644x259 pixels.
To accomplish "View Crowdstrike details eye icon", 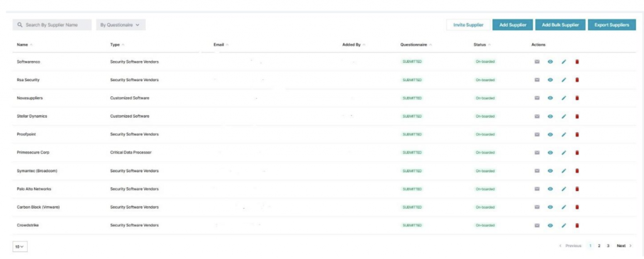I will [550, 225].
